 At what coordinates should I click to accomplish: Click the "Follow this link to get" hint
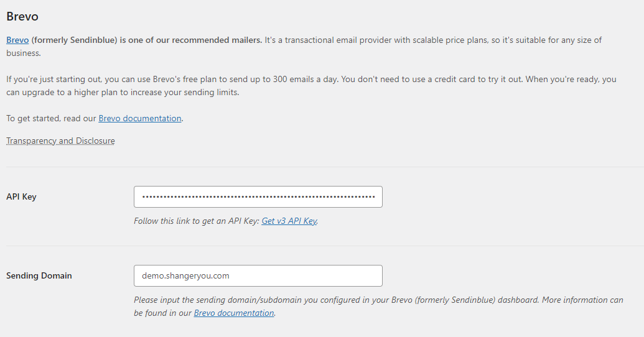coord(197,221)
